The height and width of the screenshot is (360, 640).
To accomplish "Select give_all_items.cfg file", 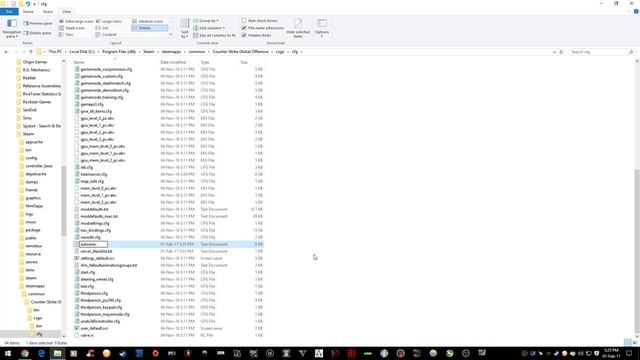I will [x=96, y=111].
